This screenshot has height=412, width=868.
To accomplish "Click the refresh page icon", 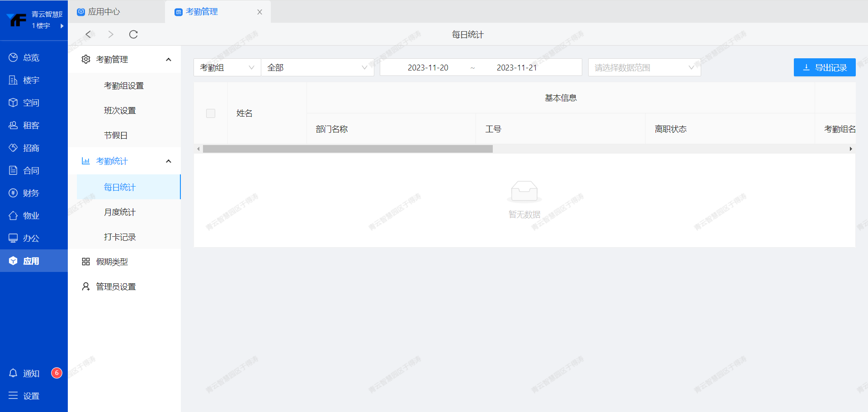I will click(x=133, y=34).
